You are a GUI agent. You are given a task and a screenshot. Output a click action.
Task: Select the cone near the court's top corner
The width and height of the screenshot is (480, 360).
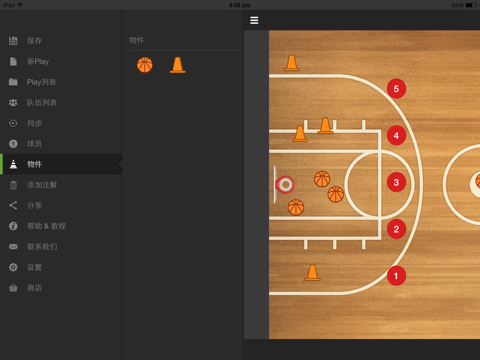pyautogui.click(x=292, y=63)
